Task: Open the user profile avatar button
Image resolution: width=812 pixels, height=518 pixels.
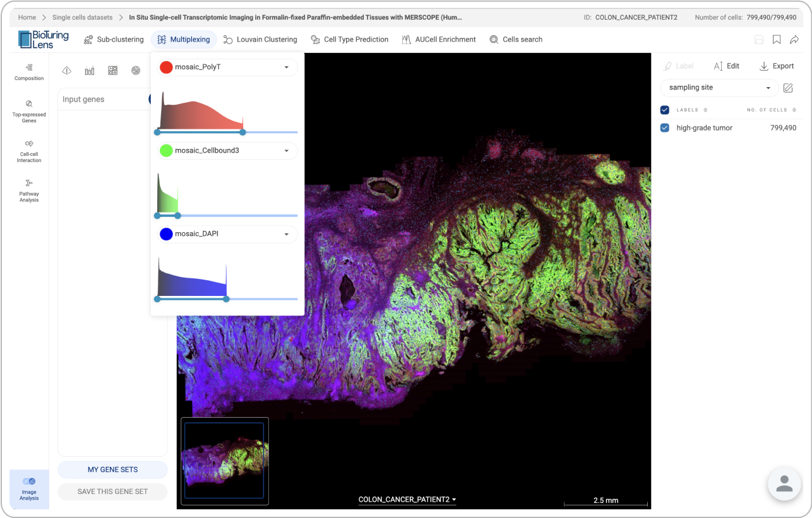Action: [x=784, y=484]
